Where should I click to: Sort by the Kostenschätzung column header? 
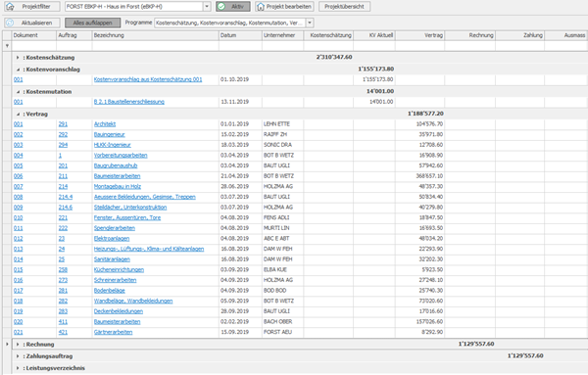328,35
